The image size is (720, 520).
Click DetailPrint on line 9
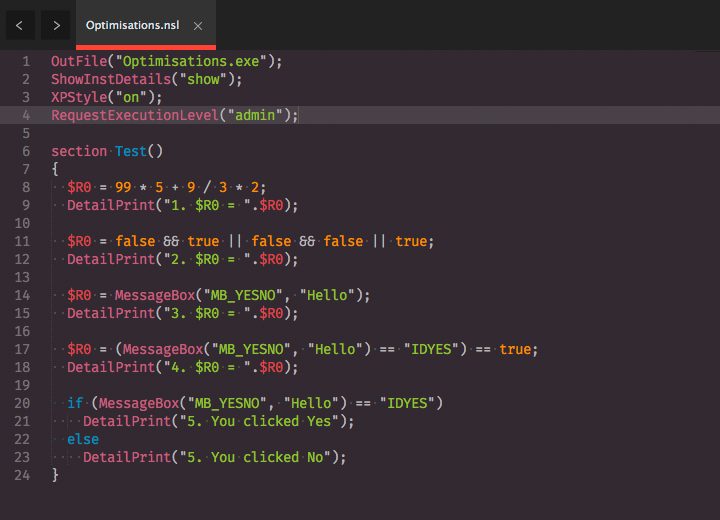click(x=111, y=205)
